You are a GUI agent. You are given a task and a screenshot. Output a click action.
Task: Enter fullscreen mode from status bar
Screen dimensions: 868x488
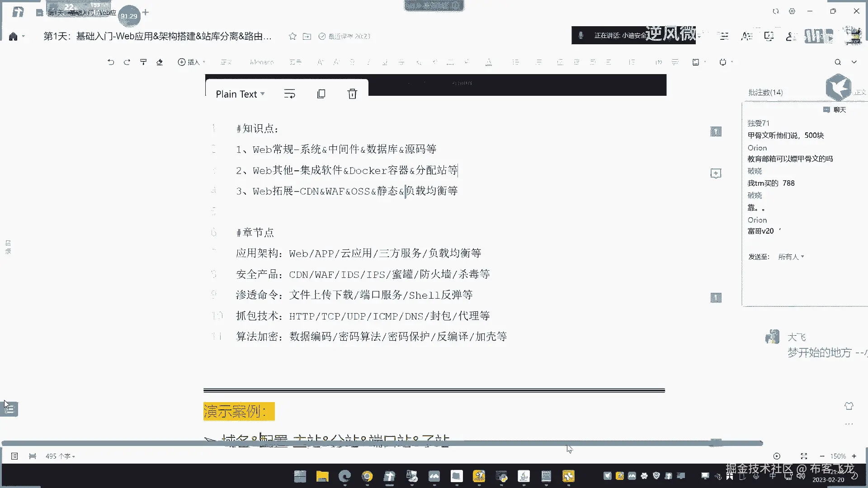(804, 456)
